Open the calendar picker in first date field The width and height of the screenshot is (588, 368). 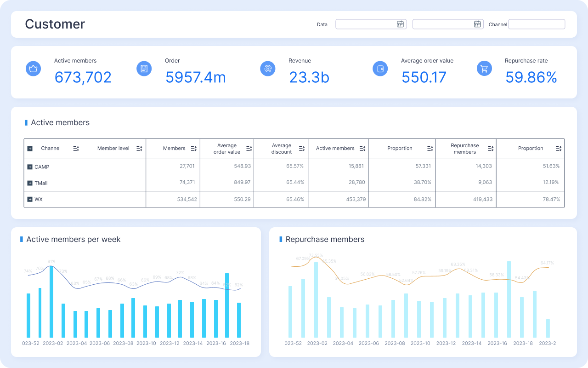point(400,24)
